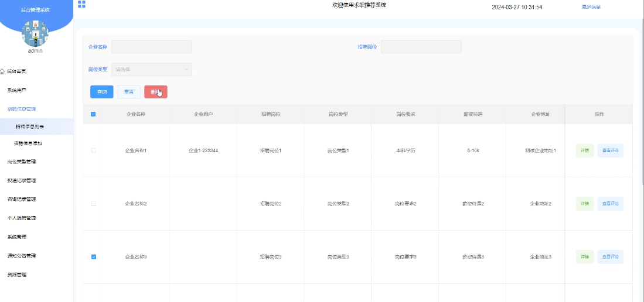Click the blue grid menu icon

pyautogui.click(x=81, y=4)
